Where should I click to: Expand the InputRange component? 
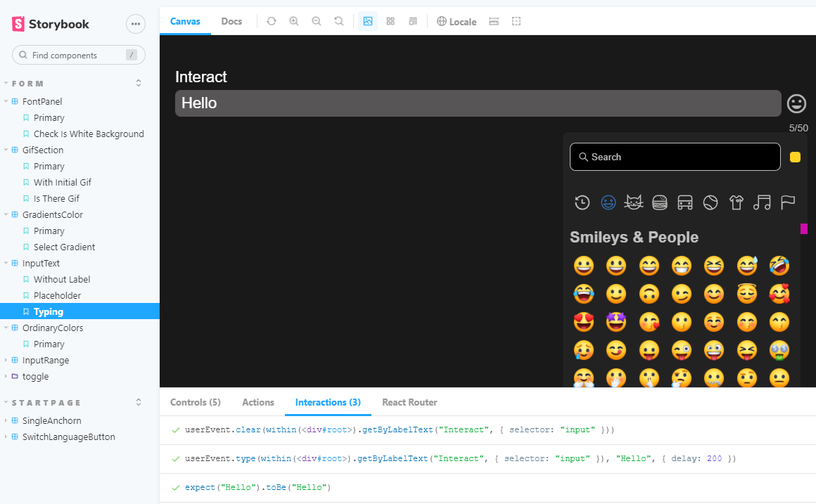46,360
